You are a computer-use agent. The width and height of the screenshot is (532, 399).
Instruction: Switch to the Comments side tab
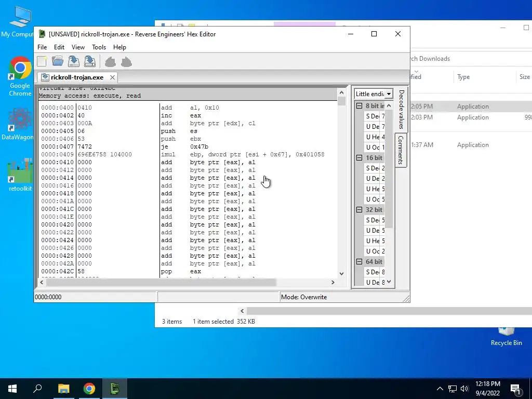(x=401, y=150)
